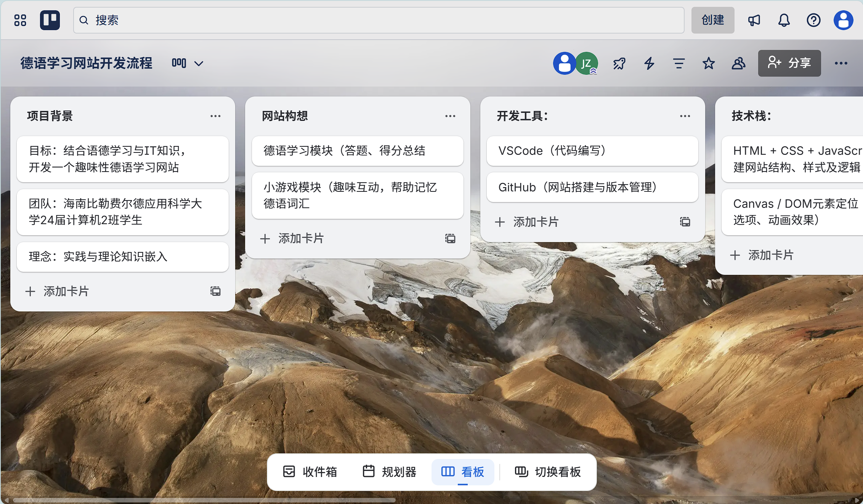Open the feedback megaphone icon
This screenshot has height=504, width=863.
coord(754,20)
